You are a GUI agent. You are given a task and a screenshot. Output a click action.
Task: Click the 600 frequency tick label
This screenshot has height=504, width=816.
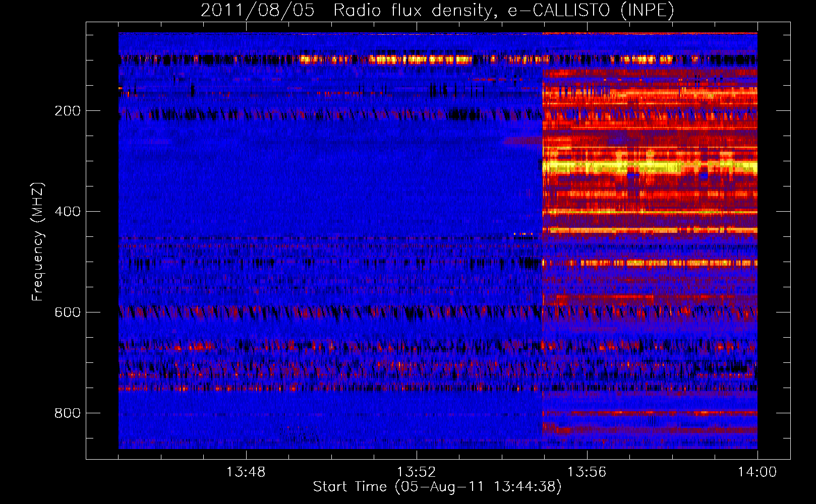pos(68,312)
